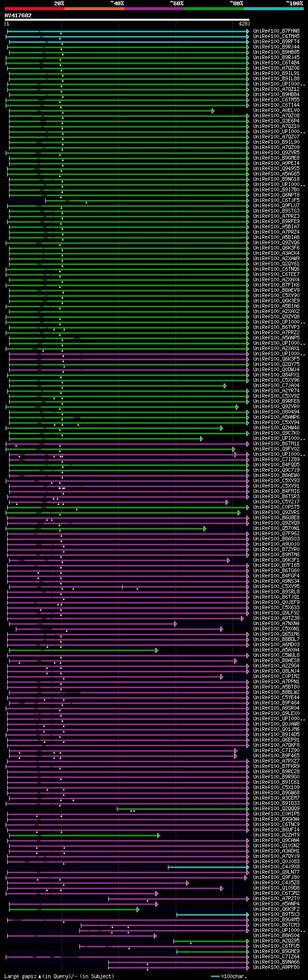Click the cyan ~100% legend segment
308x980 pixels.
tap(273, 8)
